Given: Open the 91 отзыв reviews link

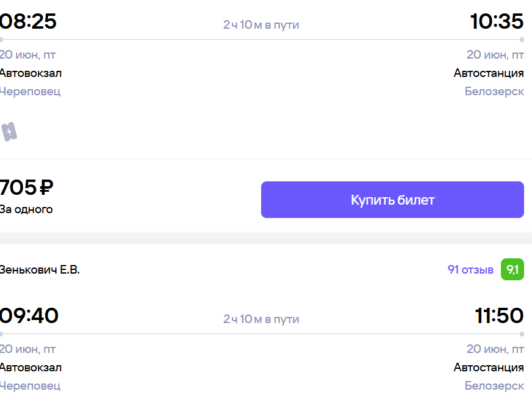Looking at the screenshot, I should 470,269.
